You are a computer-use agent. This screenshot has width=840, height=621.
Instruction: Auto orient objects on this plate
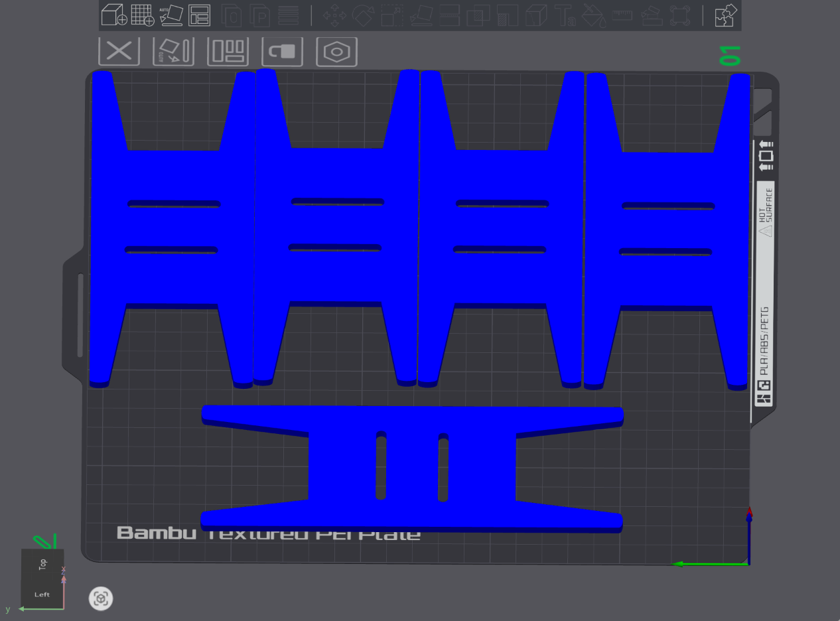click(x=174, y=51)
